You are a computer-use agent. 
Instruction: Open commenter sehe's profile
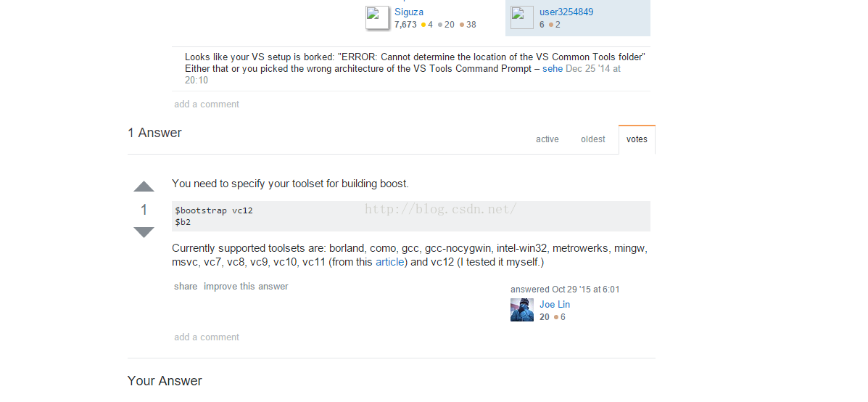coord(553,69)
